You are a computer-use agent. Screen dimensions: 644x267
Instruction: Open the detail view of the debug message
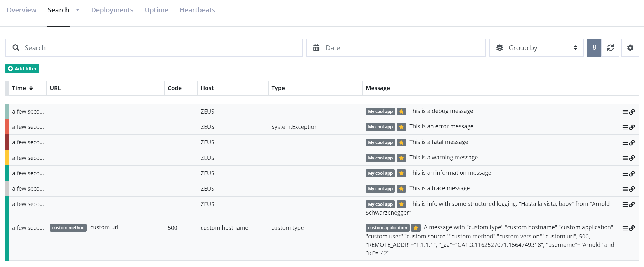625,111
